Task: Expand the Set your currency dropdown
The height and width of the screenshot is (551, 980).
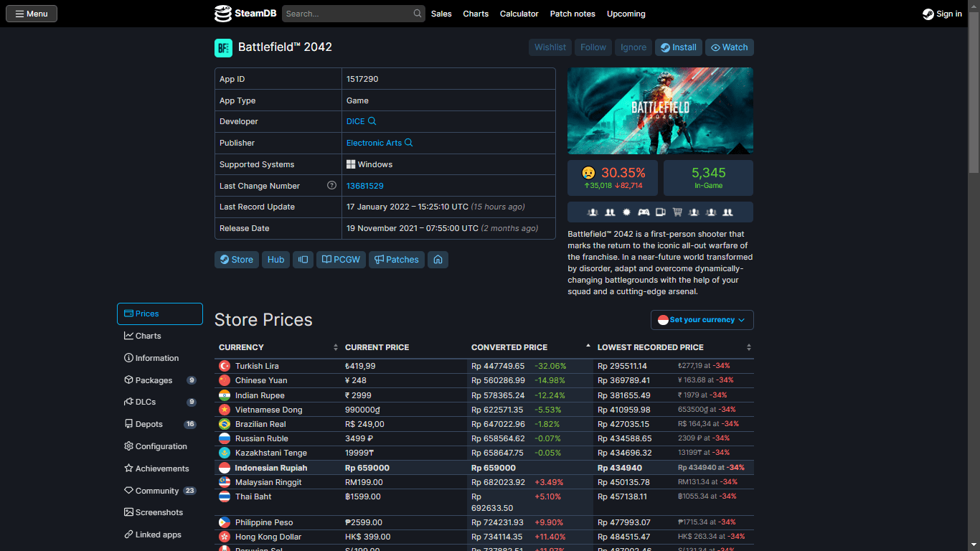Action: (702, 320)
